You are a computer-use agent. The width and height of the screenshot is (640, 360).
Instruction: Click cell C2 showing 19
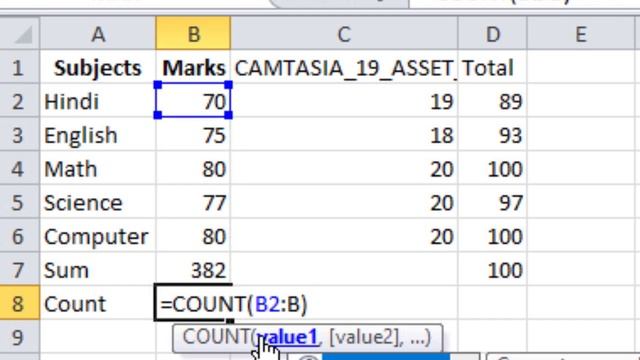[344, 101]
